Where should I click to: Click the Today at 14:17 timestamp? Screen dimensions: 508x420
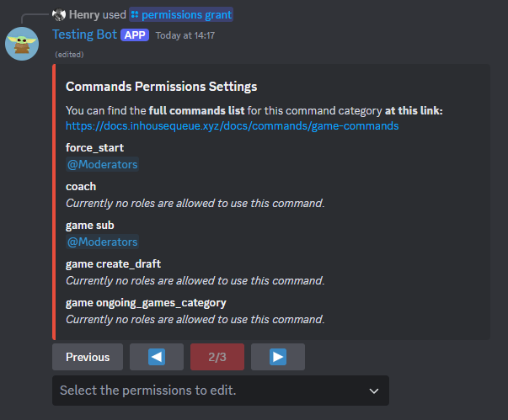(x=185, y=35)
